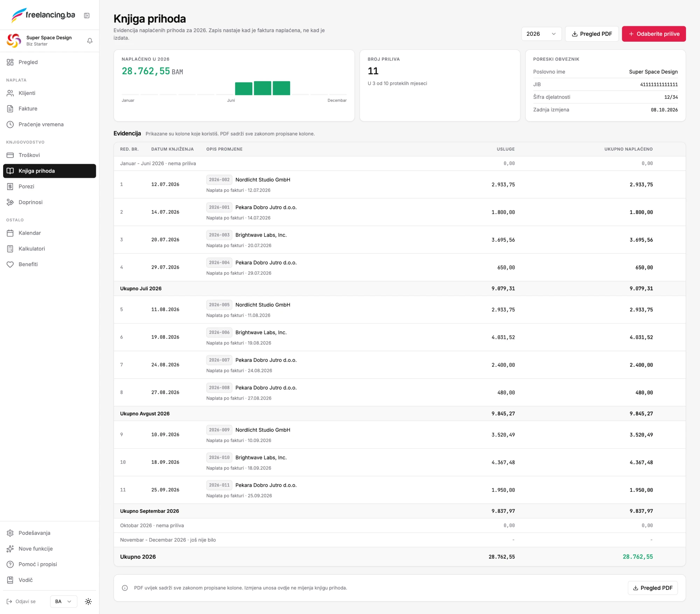Click Ukupno Juli 2026 row label
The image size is (700, 614).
141,289
